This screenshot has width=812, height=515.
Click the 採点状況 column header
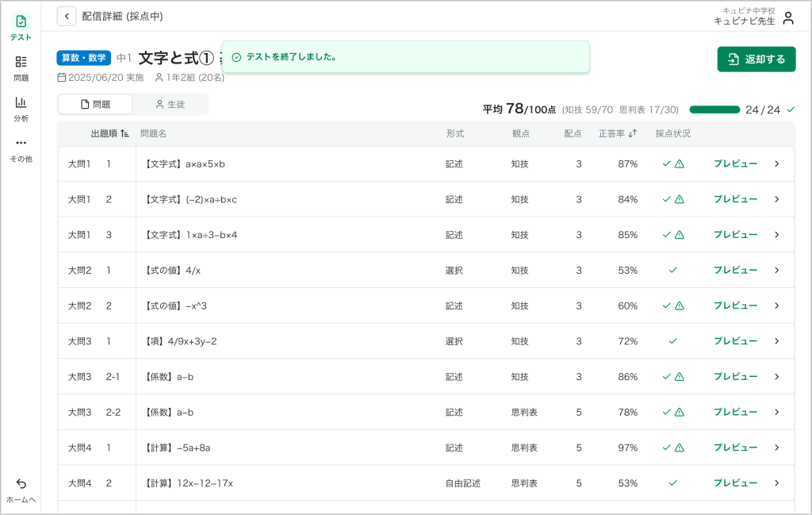tap(672, 133)
